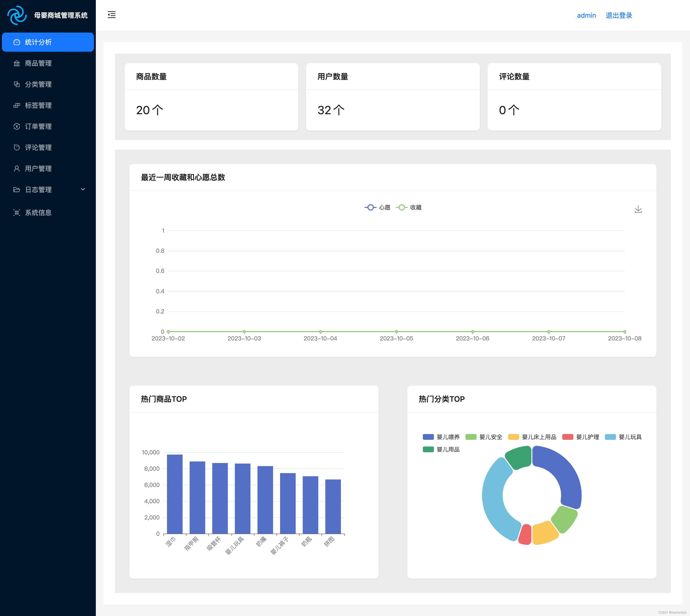Screen dimensions: 690x616
Task: Click the 湿巾 bar in the bar chart
Action: (x=174, y=494)
